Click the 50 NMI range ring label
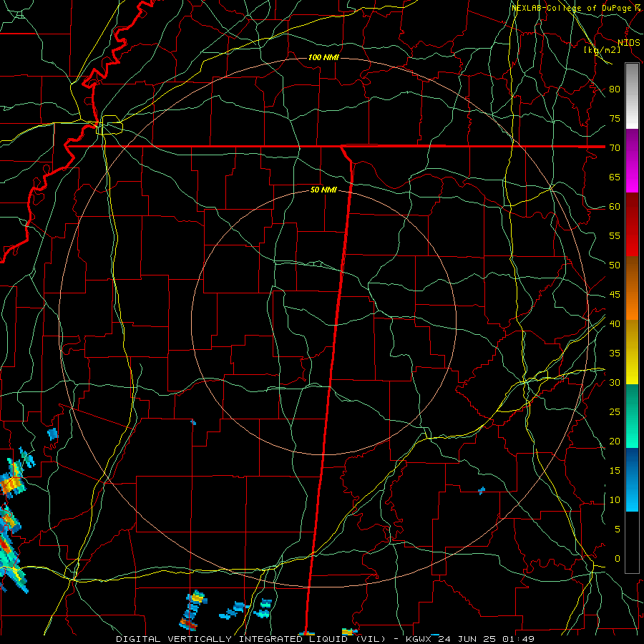644x644 pixels. (323, 190)
